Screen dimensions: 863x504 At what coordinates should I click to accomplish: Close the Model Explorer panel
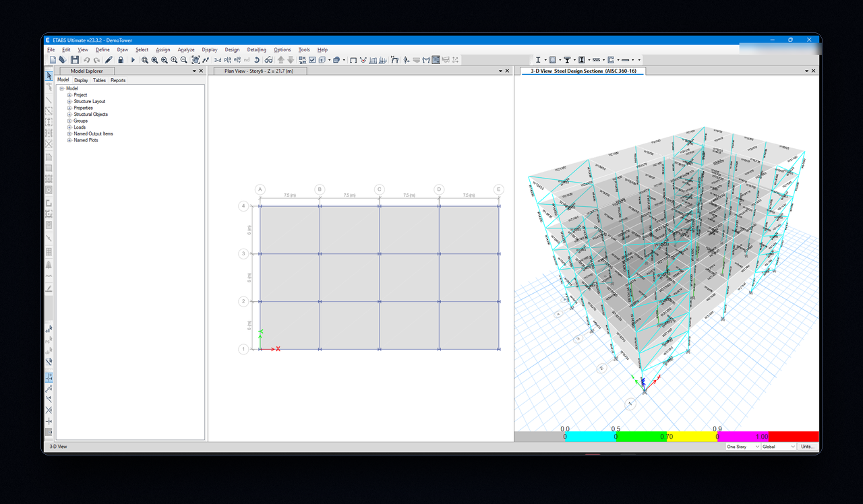(x=201, y=71)
